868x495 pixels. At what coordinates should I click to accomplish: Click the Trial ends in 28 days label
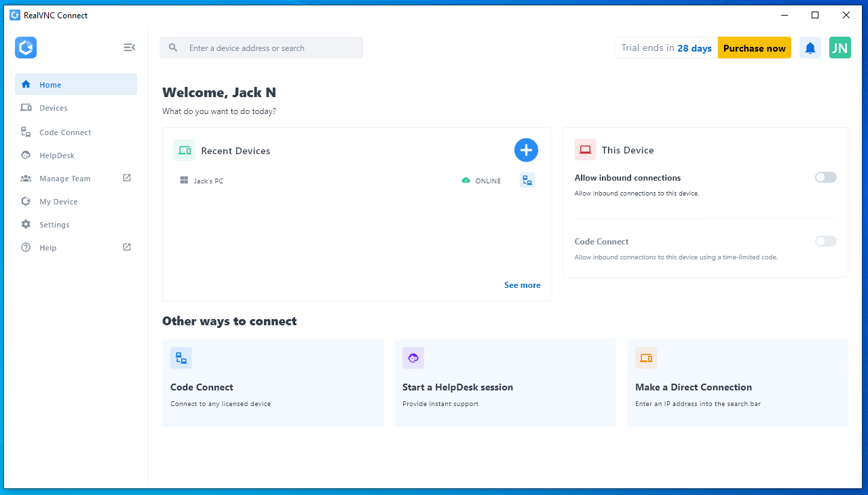pyautogui.click(x=666, y=48)
